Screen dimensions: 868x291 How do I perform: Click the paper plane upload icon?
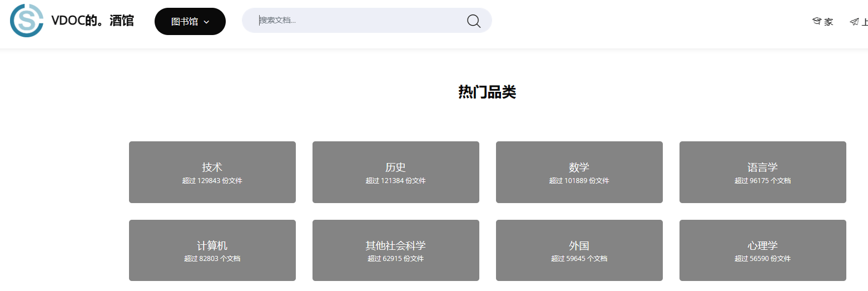point(854,22)
